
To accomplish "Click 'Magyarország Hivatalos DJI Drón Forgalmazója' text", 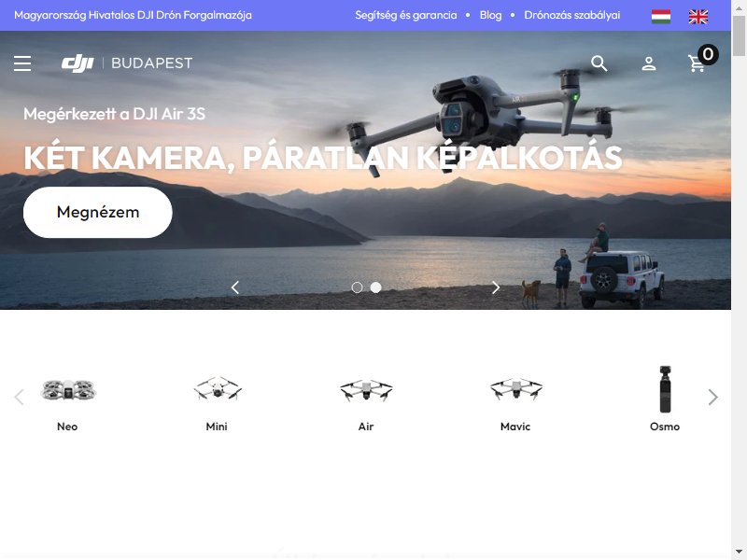I will (133, 15).
